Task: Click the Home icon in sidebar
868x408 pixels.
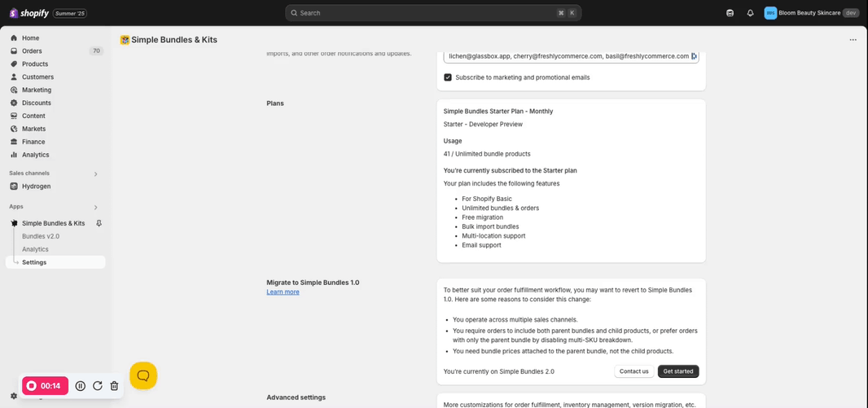Action: [14, 38]
